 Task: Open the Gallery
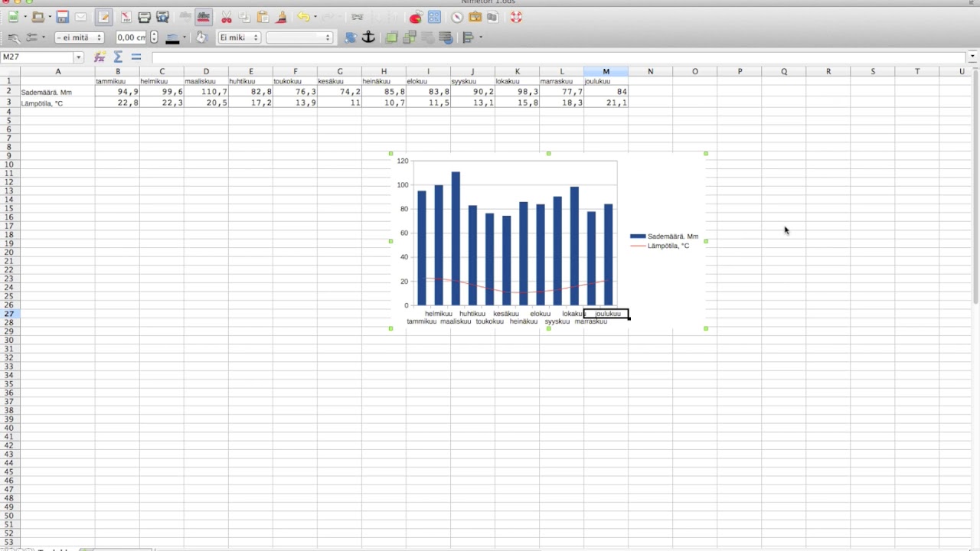coord(475,17)
